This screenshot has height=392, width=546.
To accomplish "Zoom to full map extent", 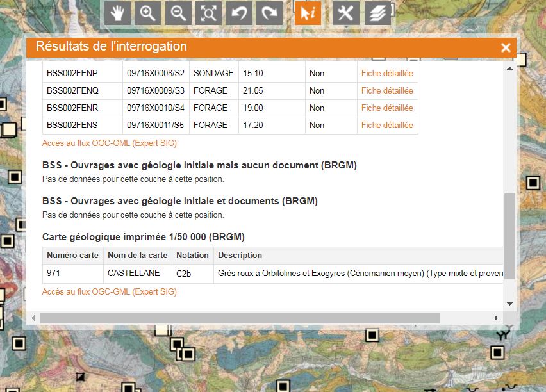I will [208, 13].
